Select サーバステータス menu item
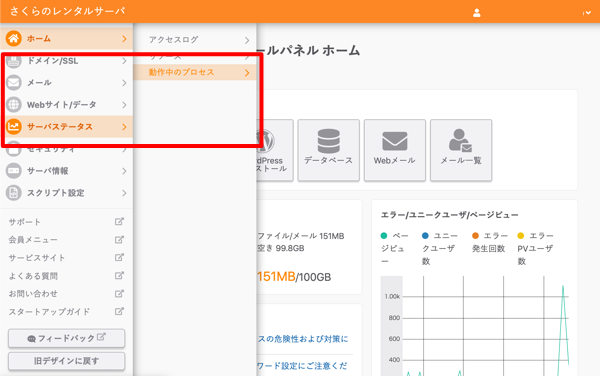 (67, 127)
